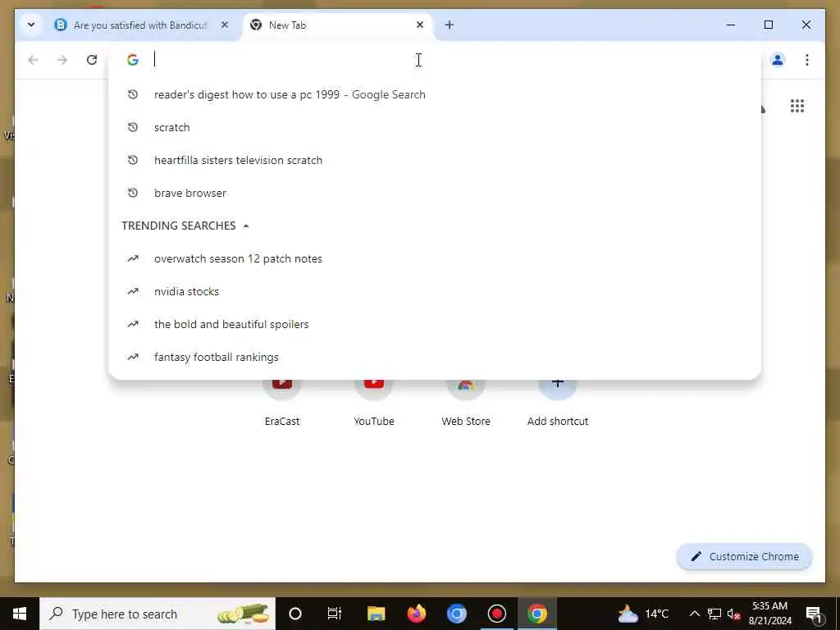Click the network icon in system tray

714,614
